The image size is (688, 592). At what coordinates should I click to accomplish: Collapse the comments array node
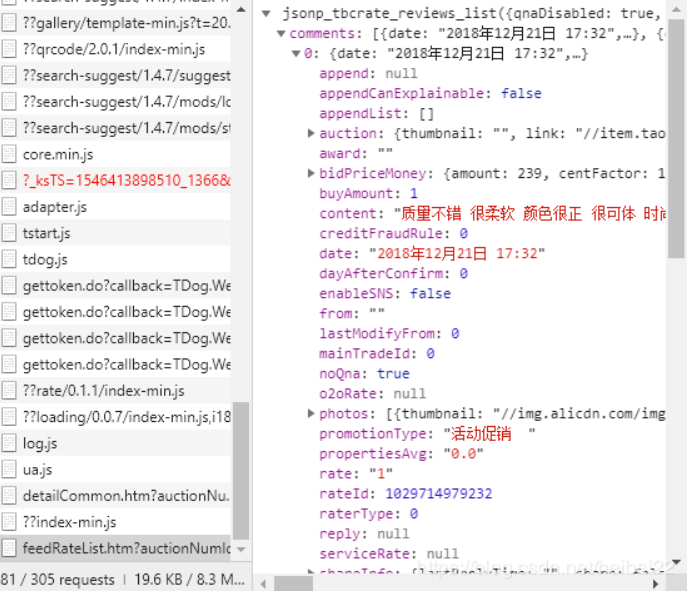coord(281,34)
